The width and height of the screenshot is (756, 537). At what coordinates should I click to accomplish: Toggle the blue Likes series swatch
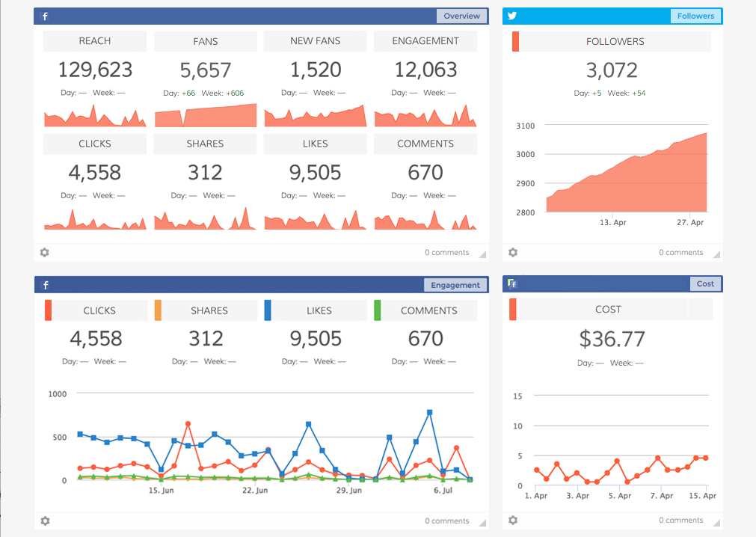267,310
